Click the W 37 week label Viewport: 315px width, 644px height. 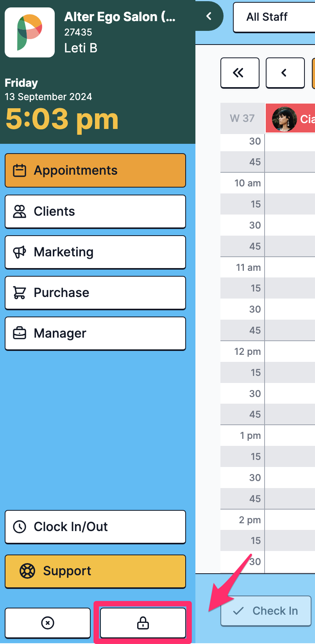pos(242,118)
